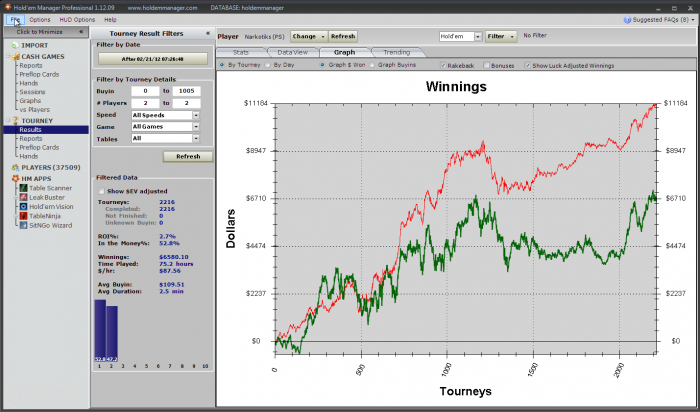
Task: Select the Graph tab
Action: click(344, 53)
